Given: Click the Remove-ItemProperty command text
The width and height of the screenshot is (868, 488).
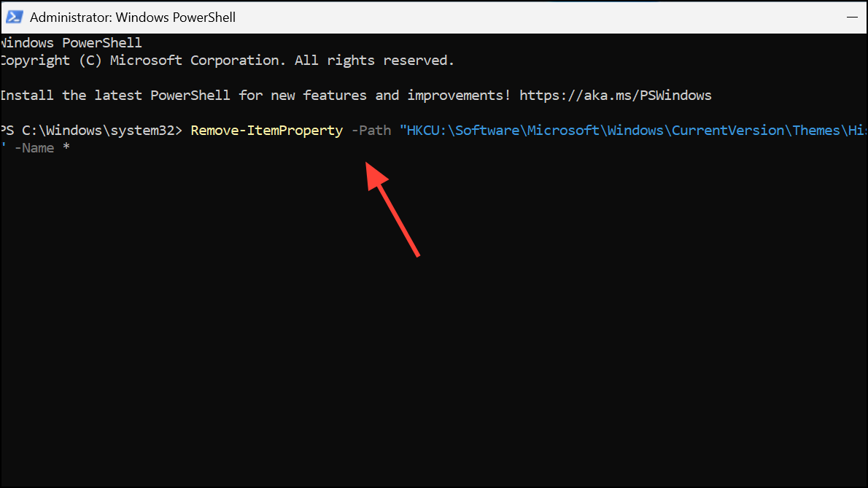Looking at the screenshot, I should click(267, 131).
